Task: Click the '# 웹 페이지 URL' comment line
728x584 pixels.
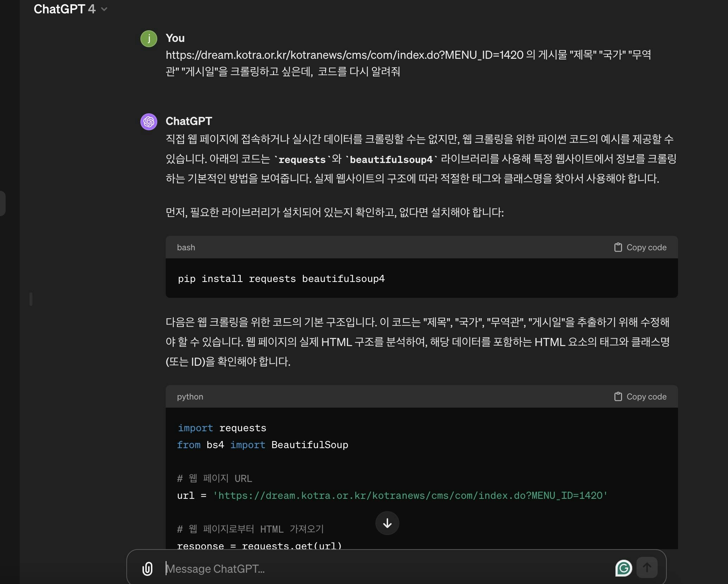Action: 214,478
